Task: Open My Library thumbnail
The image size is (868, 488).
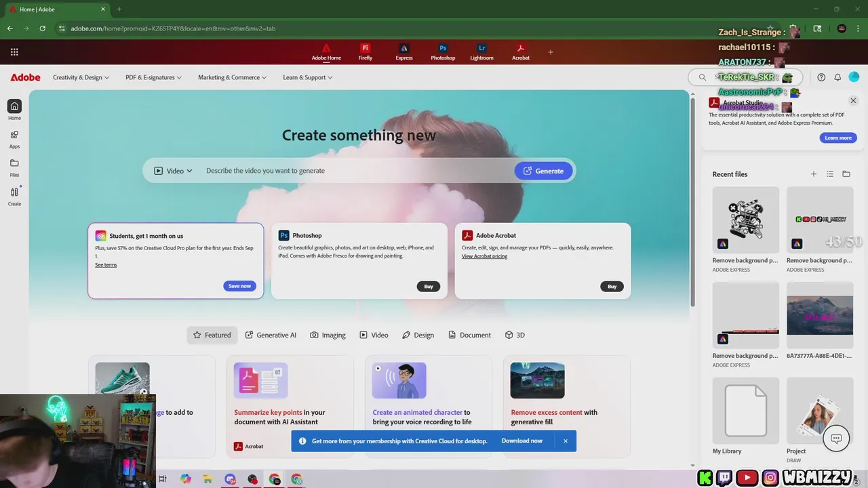Action: point(745,410)
